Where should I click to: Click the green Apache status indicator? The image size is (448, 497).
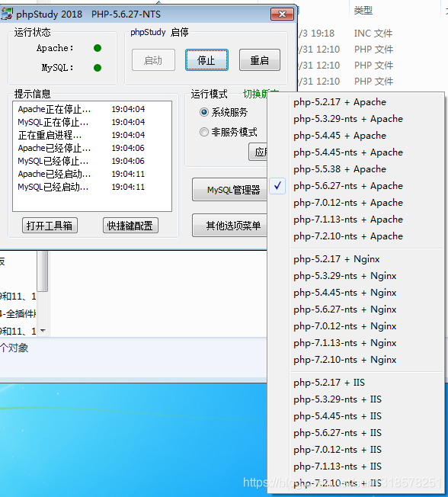coord(98,48)
